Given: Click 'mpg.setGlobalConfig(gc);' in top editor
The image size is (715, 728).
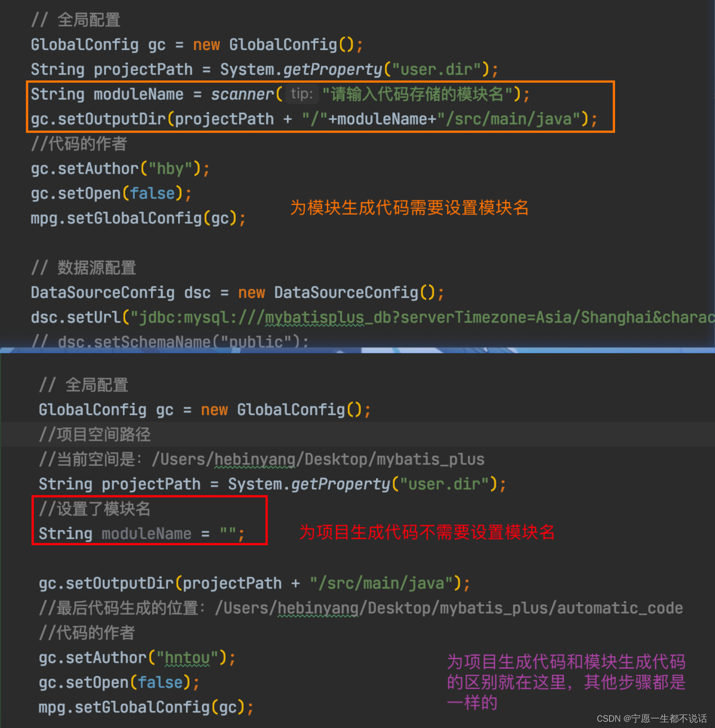Looking at the screenshot, I should (138, 218).
